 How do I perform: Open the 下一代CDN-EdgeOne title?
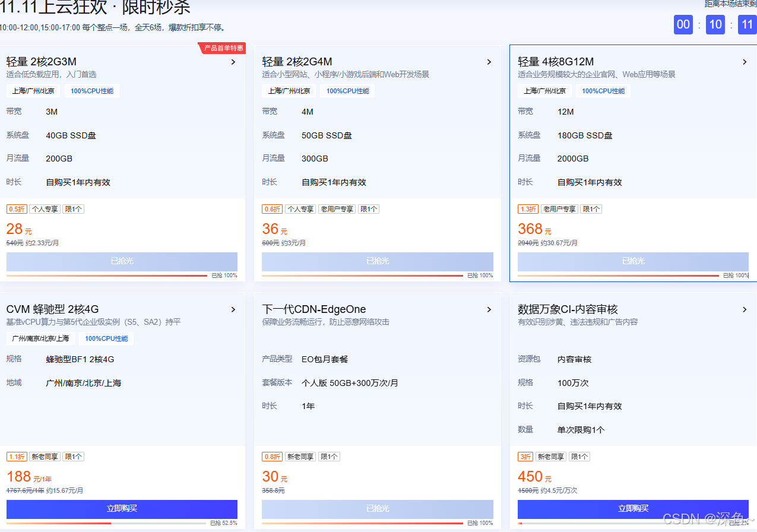coord(314,309)
